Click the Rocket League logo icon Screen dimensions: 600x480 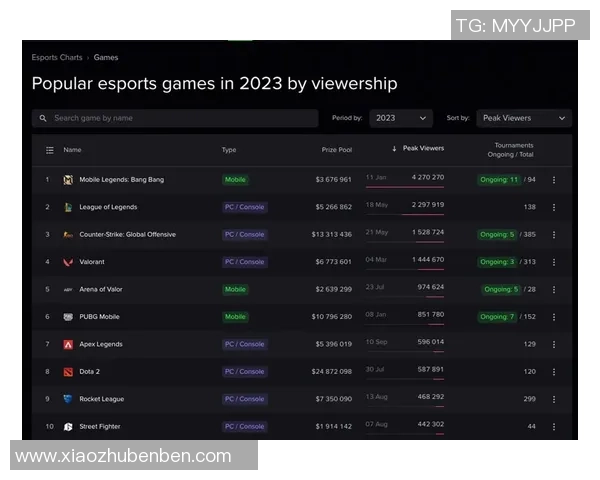pos(68,399)
